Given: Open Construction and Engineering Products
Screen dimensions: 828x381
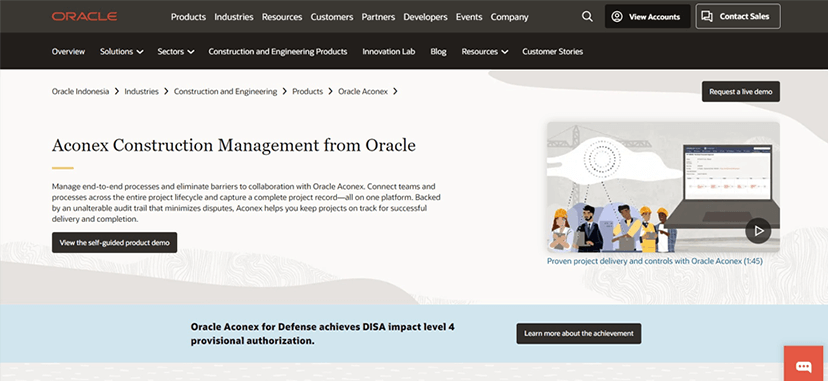Looking at the screenshot, I should coord(278,52).
